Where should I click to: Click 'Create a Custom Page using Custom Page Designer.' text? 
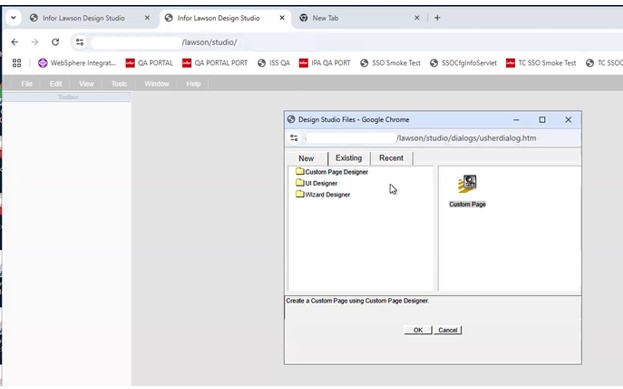[357, 301]
